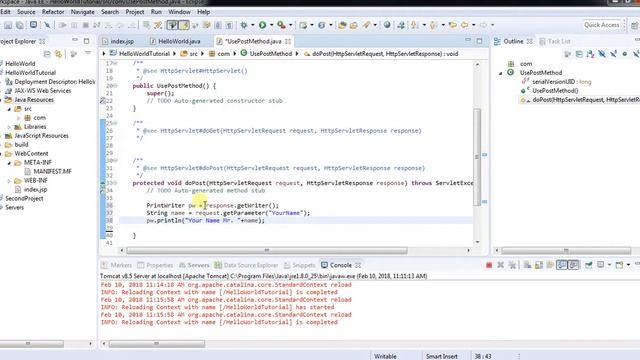Toggle Show Console on standard output change
This screenshot has width=640, height=360.
(x=562, y=265)
